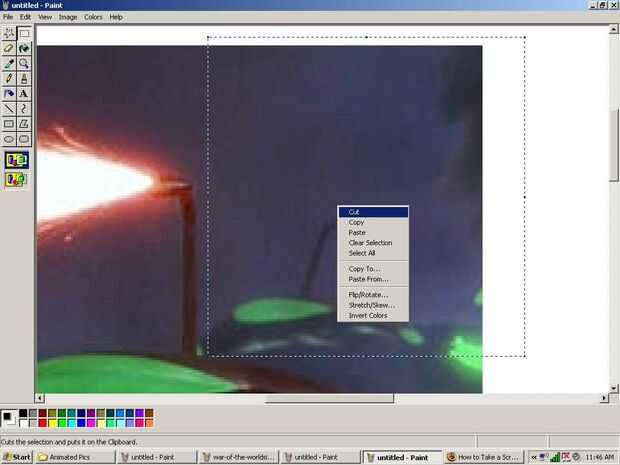Pick the dark gray palette color
Image resolution: width=620 pixels, height=465 pixels.
click(x=33, y=414)
